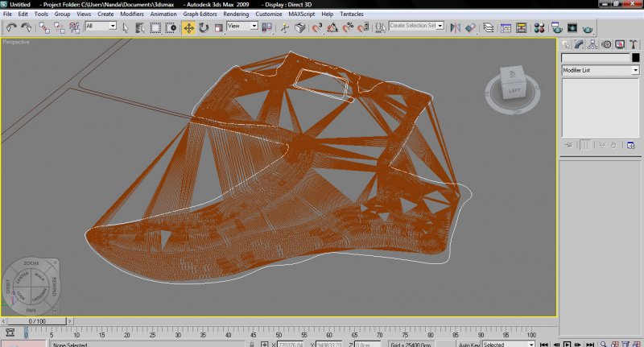Activate the Select and Move tool
Screen dimensions: 644x347
pos(188,27)
